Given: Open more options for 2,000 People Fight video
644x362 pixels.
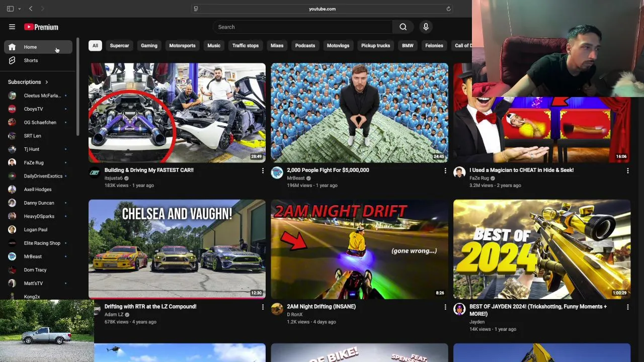Looking at the screenshot, I should [445, 171].
